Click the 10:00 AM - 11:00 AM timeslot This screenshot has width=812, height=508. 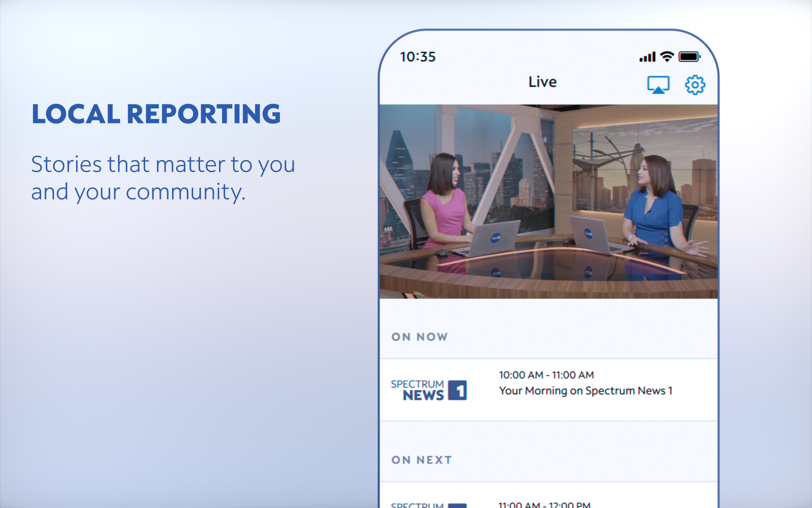[x=546, y=375]
